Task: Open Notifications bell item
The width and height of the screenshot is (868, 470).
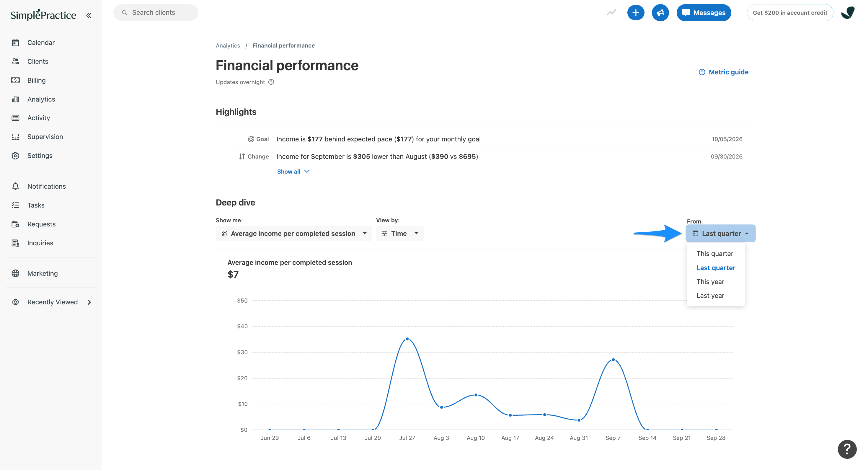Action: 46,186
